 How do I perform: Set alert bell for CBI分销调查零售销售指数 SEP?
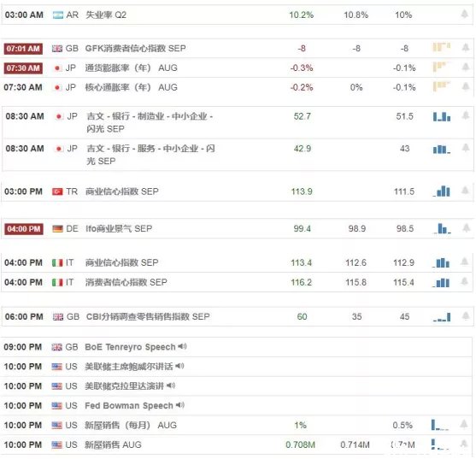466,316
